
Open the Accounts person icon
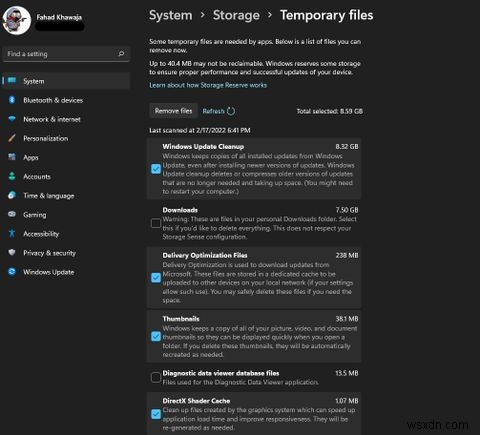pos(12,176)
